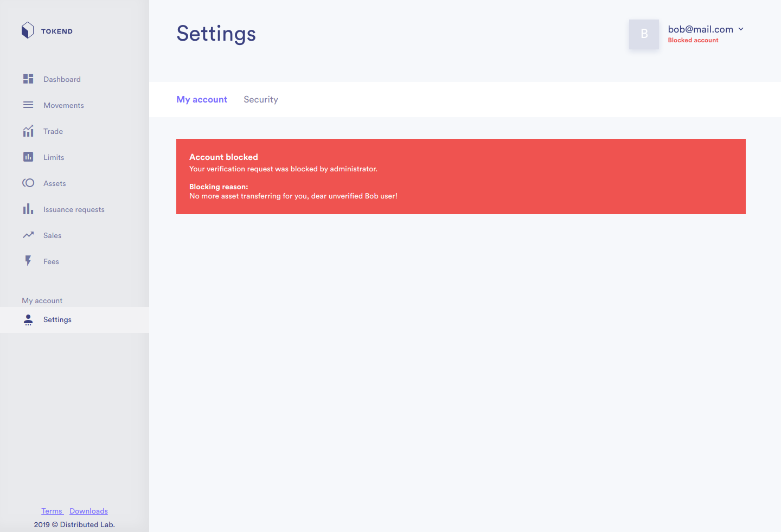781x532 pixels.
Task: Click the Sales trending-line icon
Action: (x=28, y=235)
